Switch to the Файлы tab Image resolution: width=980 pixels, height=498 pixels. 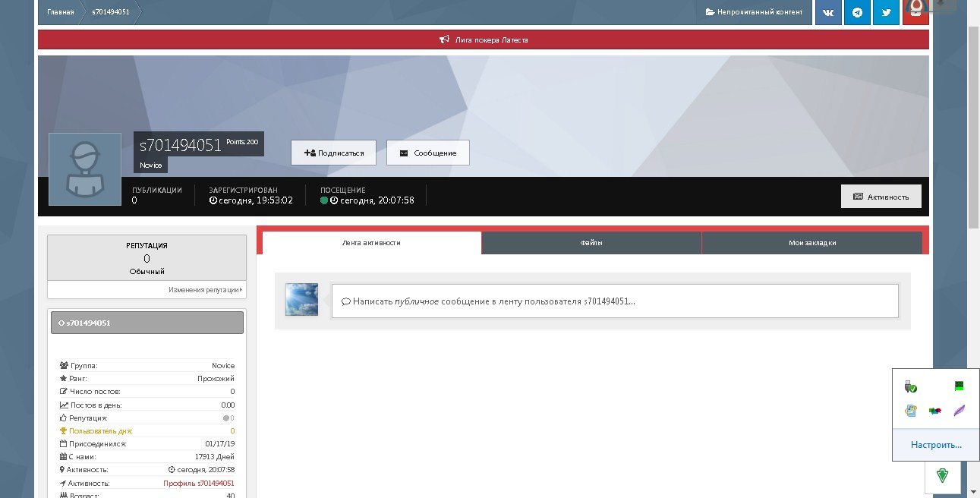(591, 243)
